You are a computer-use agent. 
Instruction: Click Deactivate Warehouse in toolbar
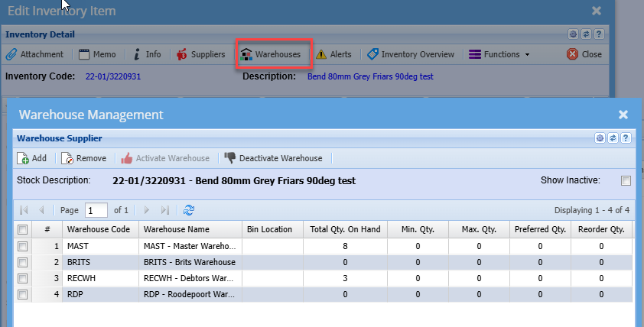click(x=273, y=158)
